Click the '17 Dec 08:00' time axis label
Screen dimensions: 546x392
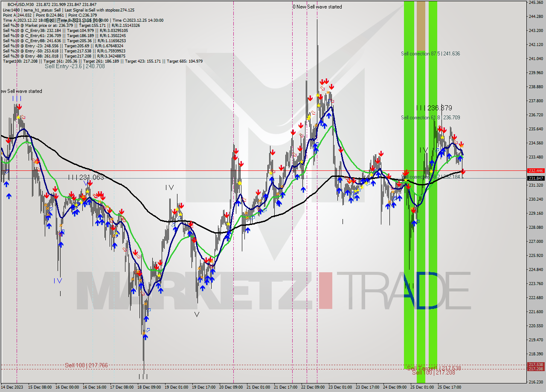[122, 388]
